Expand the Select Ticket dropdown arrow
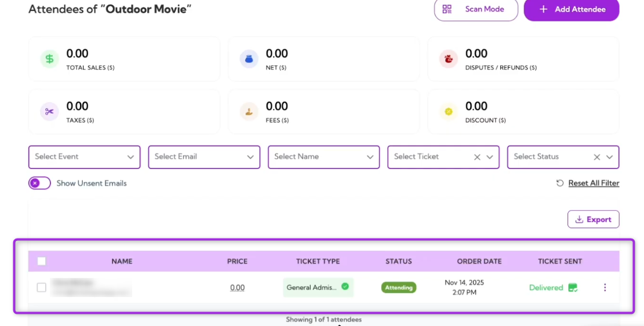The width and height of the screenshot is (644, 326). 490,157
